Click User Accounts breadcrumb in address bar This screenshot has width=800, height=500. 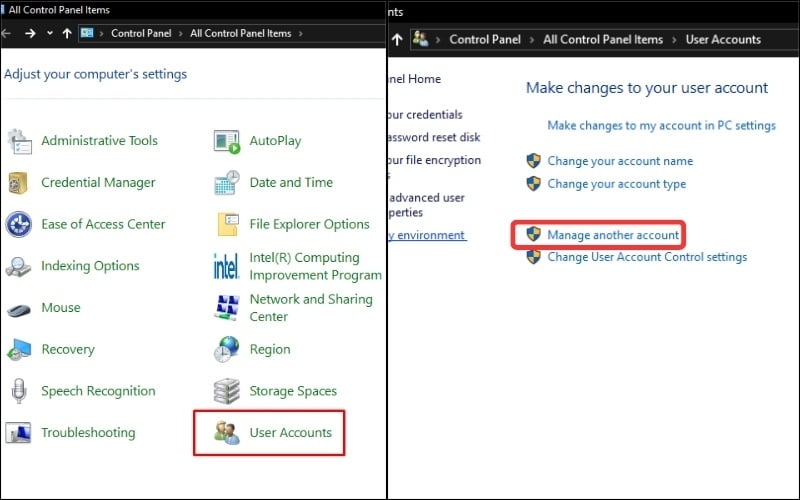click(723, 40)
